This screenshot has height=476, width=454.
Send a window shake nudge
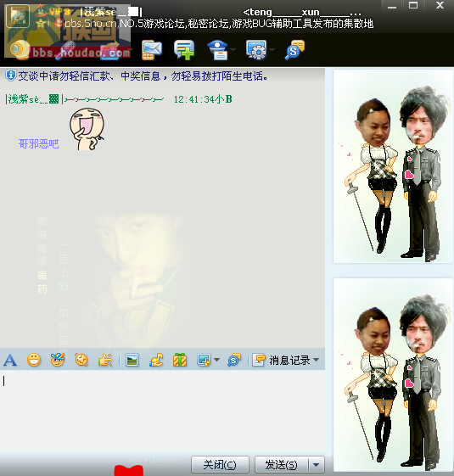(x=81, y=361)
